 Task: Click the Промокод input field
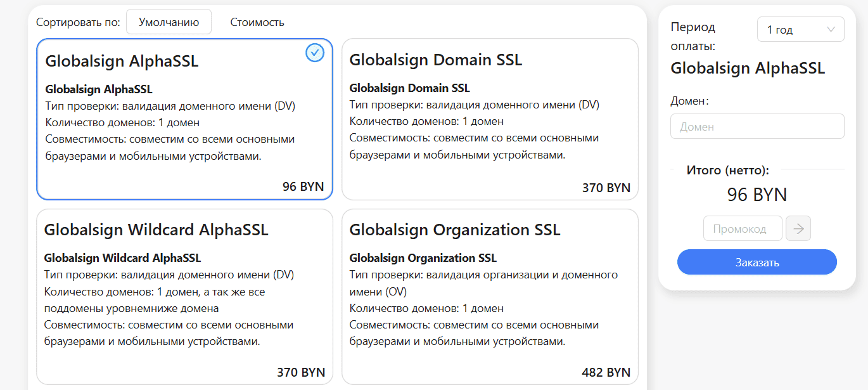click(x=743, y=228)
